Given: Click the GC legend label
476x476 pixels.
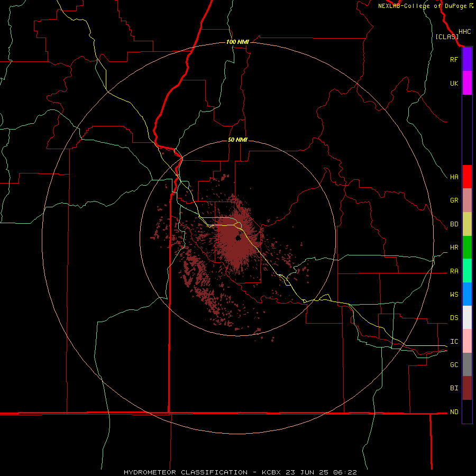Looking at the screenshot, I should coord(454,365).
